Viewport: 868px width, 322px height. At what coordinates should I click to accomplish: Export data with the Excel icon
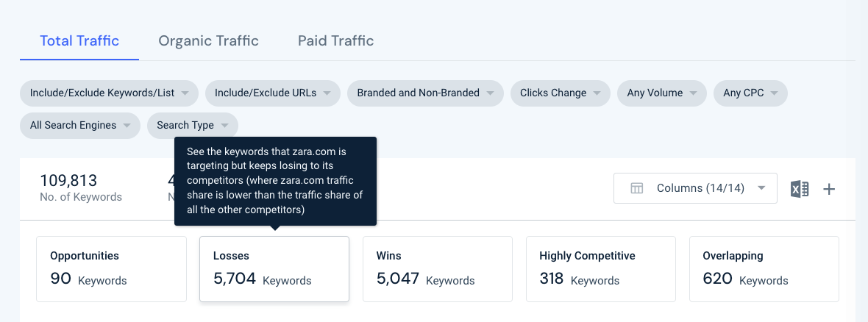[x=799, y=189]
